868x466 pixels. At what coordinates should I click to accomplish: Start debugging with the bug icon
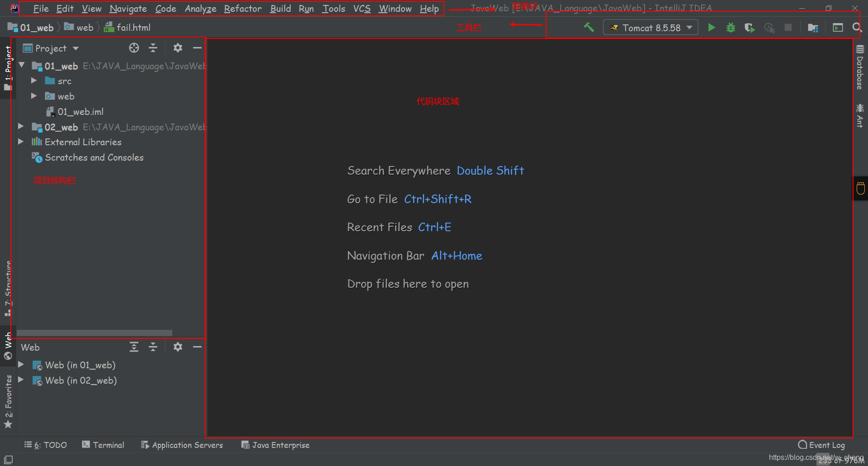coord(731,28)
